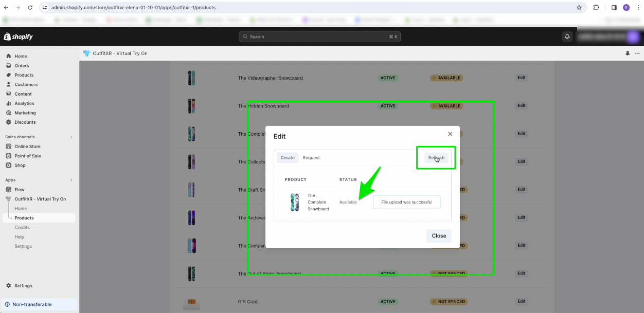Open OutfitXR - Virtual Try On in the sidebar
Viewport: 644px width, 313px height.
(40, 199)
